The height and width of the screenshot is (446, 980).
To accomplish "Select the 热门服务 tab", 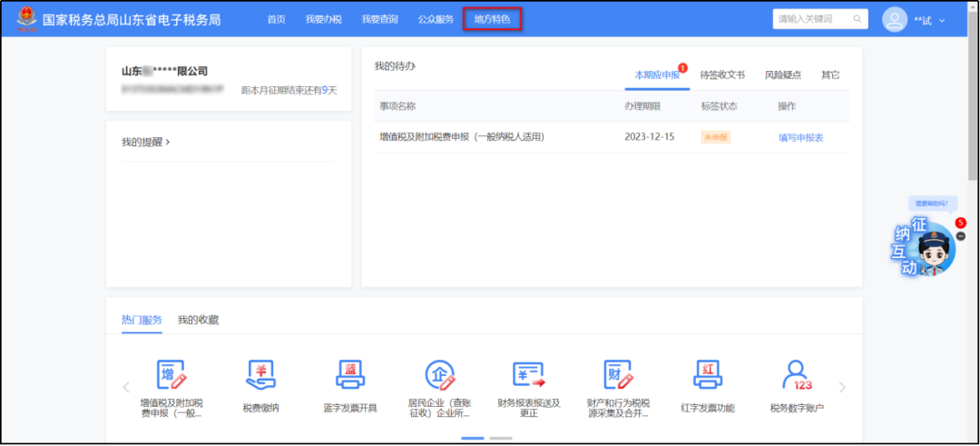I will [142, 321].
